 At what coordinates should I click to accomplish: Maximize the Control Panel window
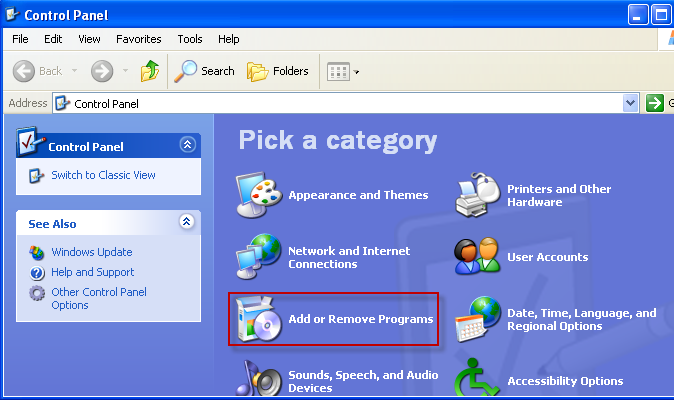[661, 15]
